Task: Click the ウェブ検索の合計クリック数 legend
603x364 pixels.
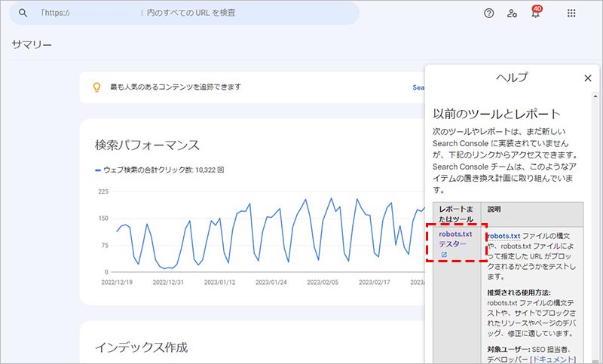Action: tap(159, 170)
